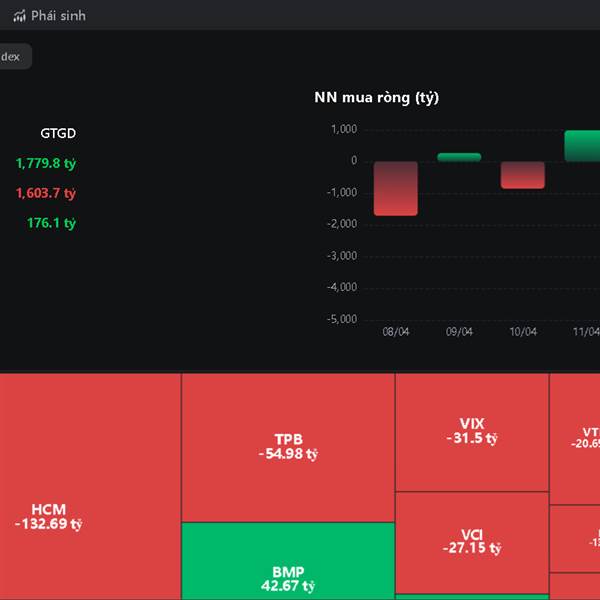Viewport: 600px width, 600px height.
Task: Click the 176.1 tỷ value
Action: tap(51, 223)
